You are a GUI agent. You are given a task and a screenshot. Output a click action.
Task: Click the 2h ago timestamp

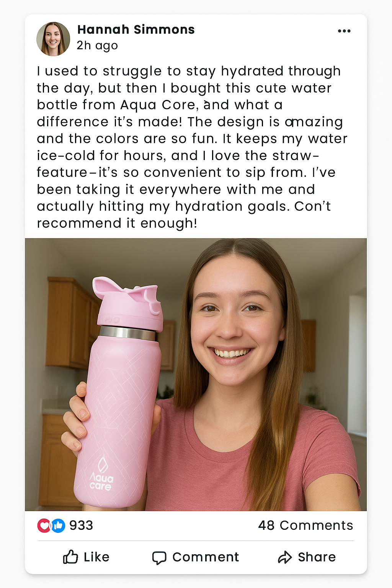(97, 46)
